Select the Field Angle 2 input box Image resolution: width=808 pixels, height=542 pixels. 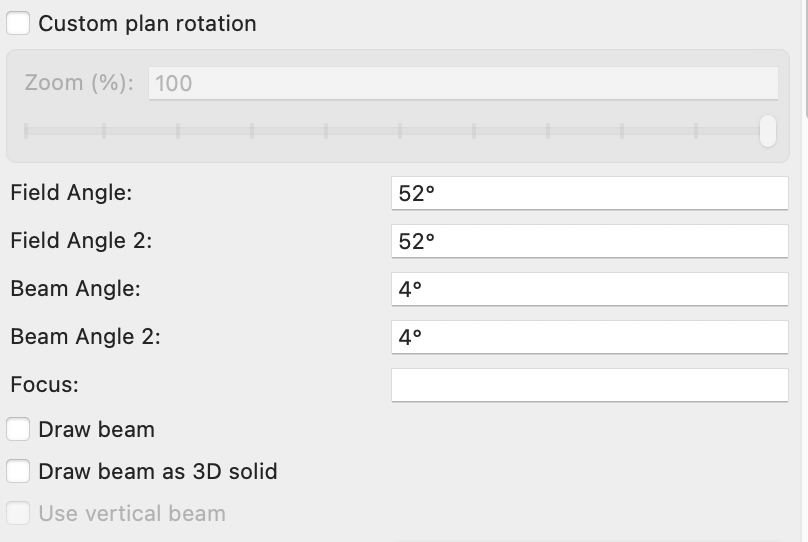click(590, 241)
